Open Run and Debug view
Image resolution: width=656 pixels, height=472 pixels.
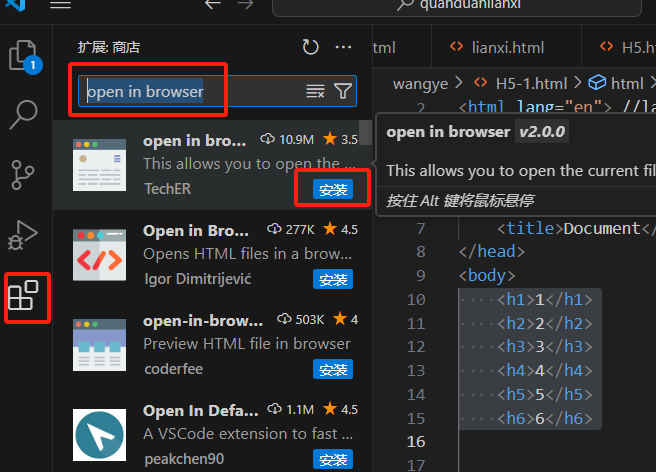[23, 235]
